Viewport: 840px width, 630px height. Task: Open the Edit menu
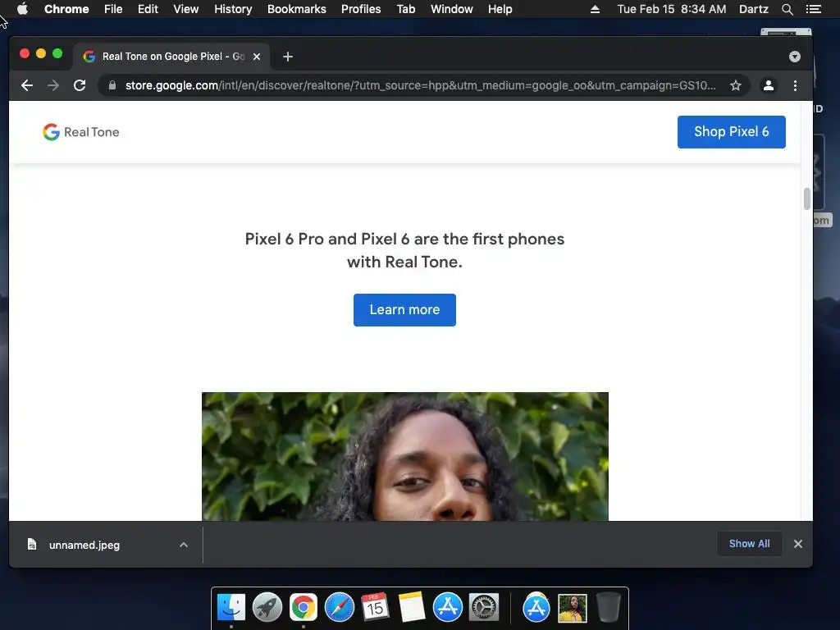[x=148, y=9]
